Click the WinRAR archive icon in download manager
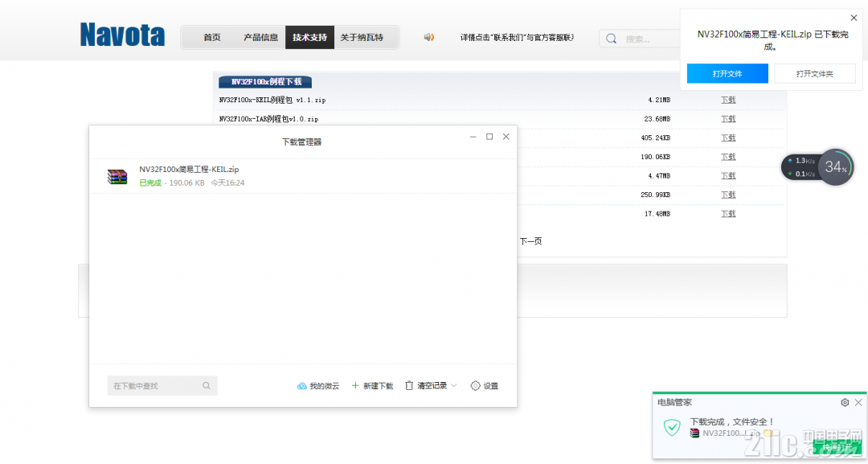The width and height of the screenshot is (868, 464). (117, 176)
